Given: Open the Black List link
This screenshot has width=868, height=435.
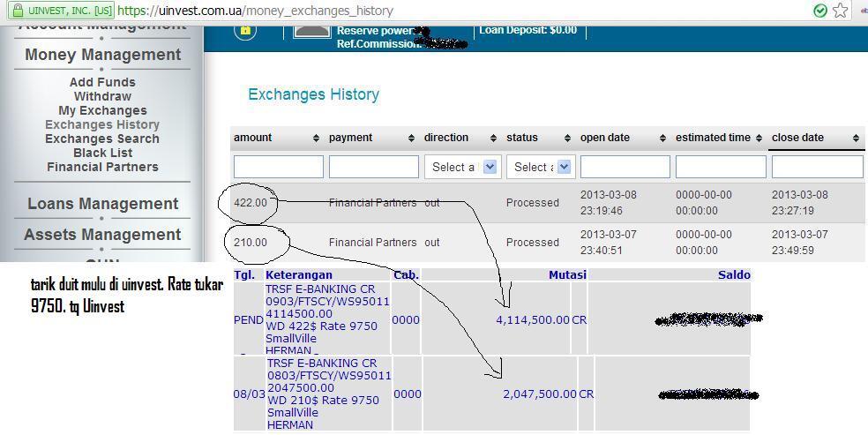Looking at the screenshot, I should pyautogui.click(x=102, y=153).
